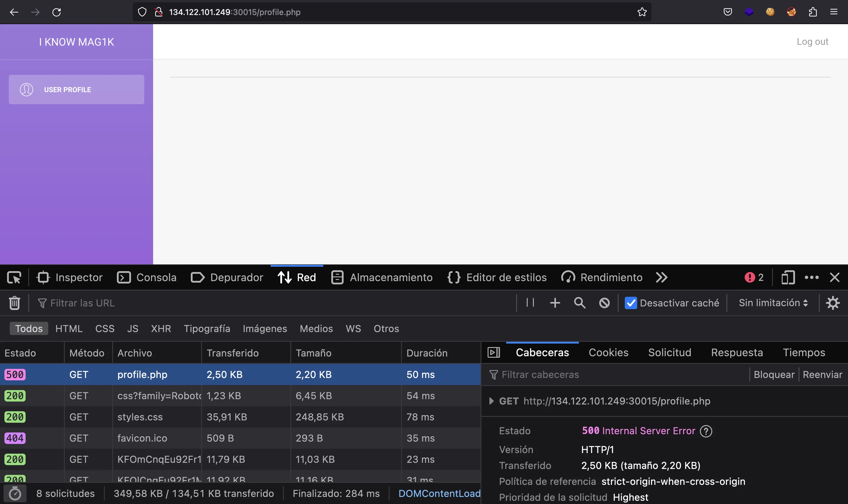
Task: Filter requests by WS
Action: click(353, 329)
